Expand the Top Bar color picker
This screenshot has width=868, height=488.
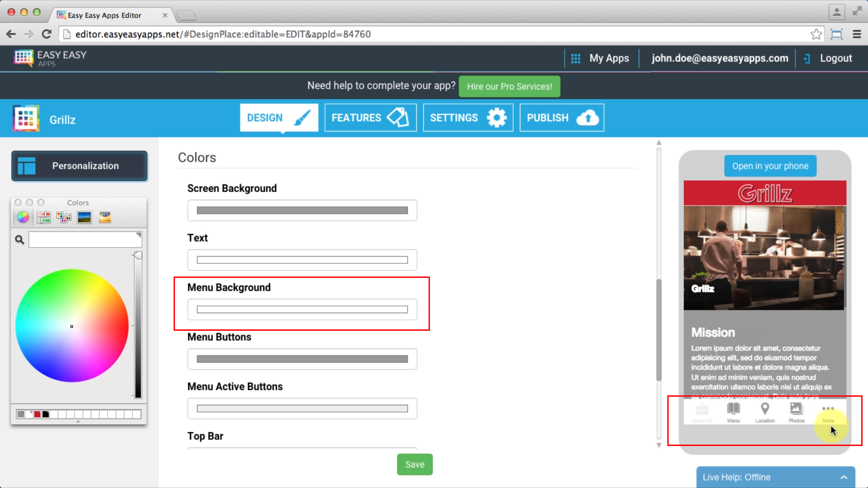[x=302, y=451]
